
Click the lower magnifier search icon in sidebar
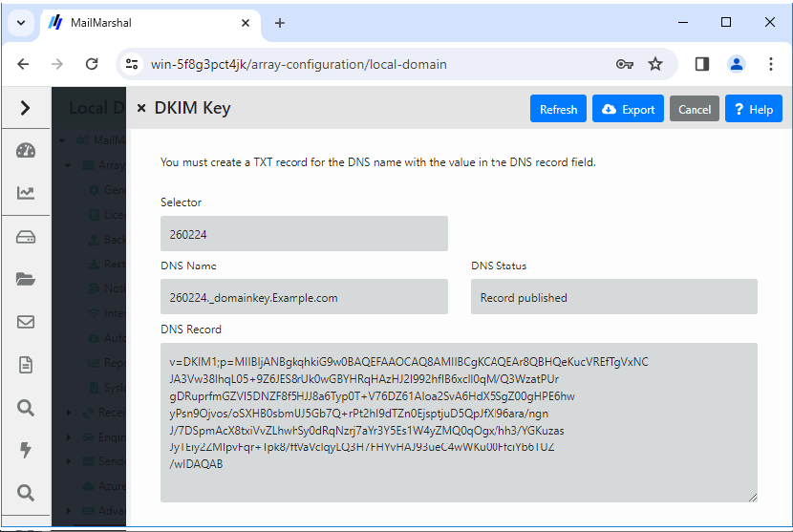tap(25, 492)
